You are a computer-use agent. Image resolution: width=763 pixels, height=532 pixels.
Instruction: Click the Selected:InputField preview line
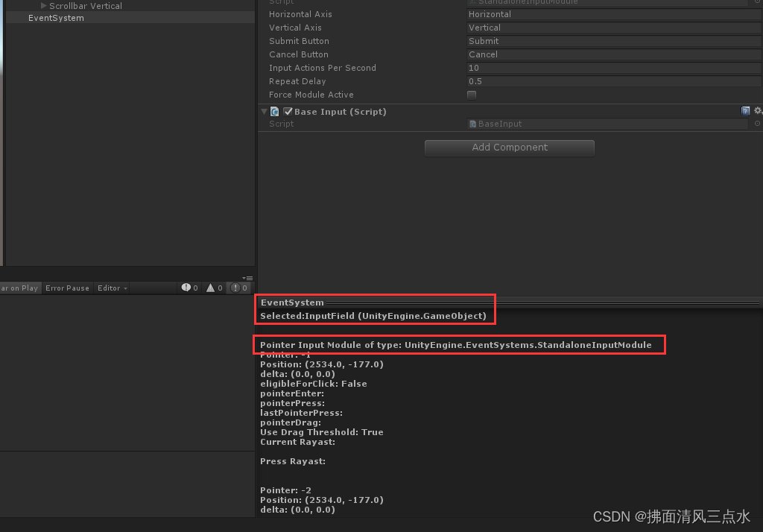(373, 316)
